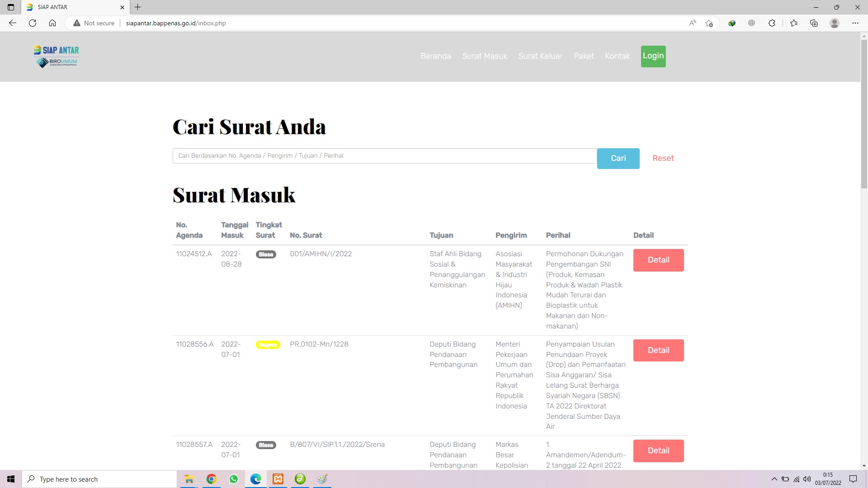Click the vertical page scrollbar
This screenshot has width=868, height=488.
pos(864,113)
